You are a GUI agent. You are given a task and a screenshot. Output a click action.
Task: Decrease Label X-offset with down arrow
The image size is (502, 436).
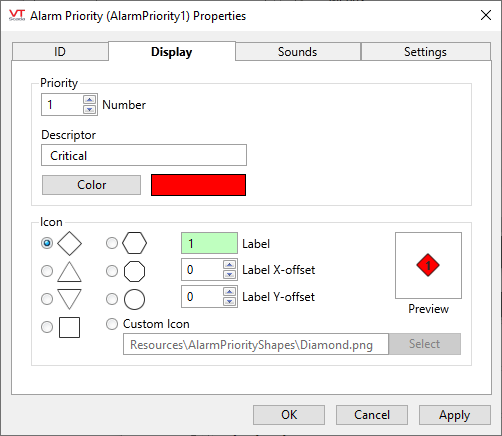click(229, 275)
